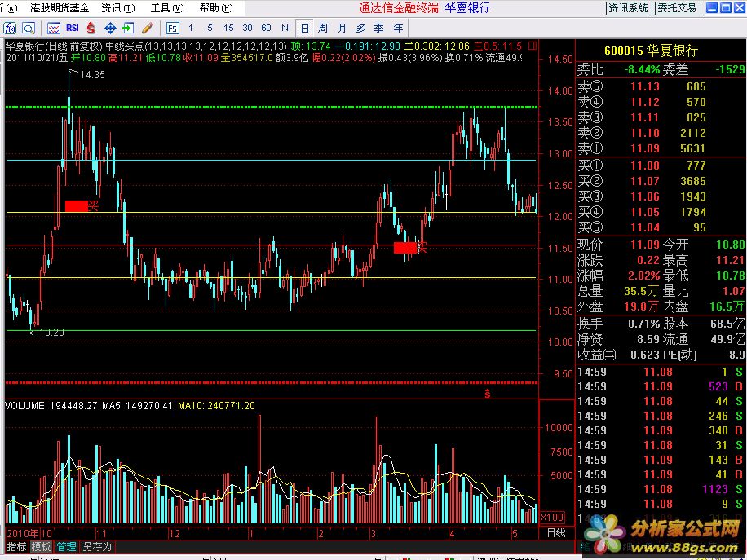747x560 pixels.
Task: Open the 港股期货基金 menu
Action: 60,8
